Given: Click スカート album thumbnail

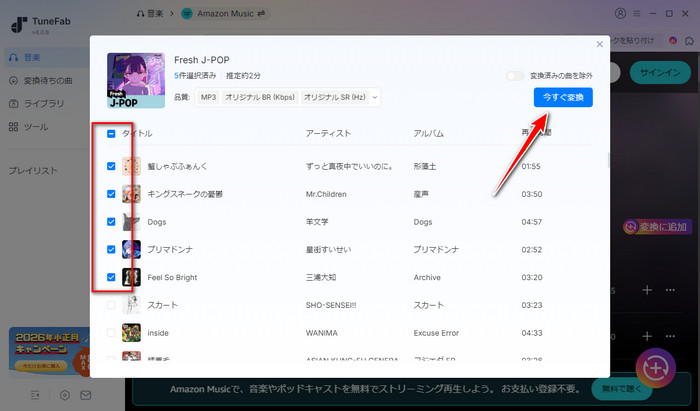Looking at the screenshot, I should point(131,305).
